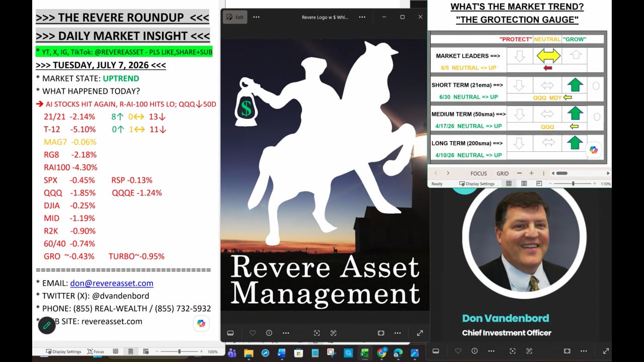
Task: Go to previous sheet tab arrow in Excel
Action: [x=436, y=173]
